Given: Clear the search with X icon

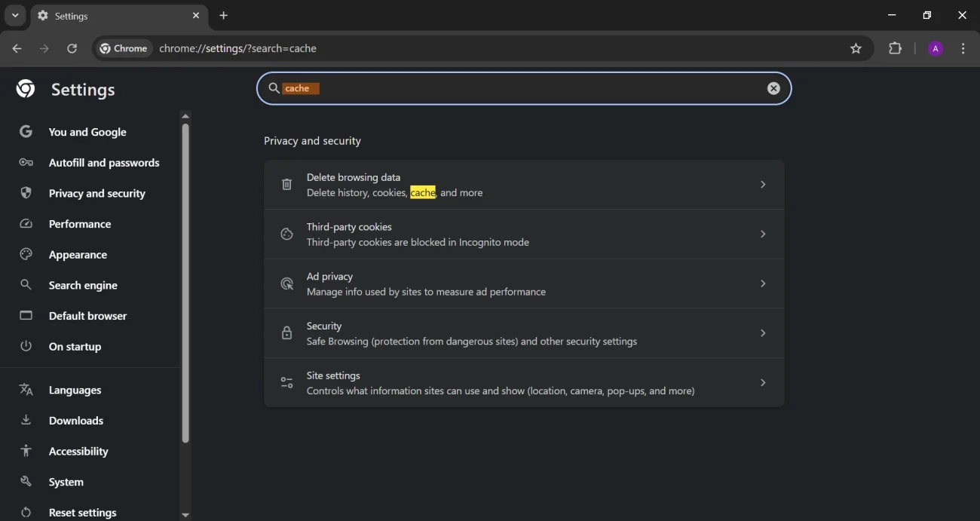Looking at the screenshot, I should [773, 88].
